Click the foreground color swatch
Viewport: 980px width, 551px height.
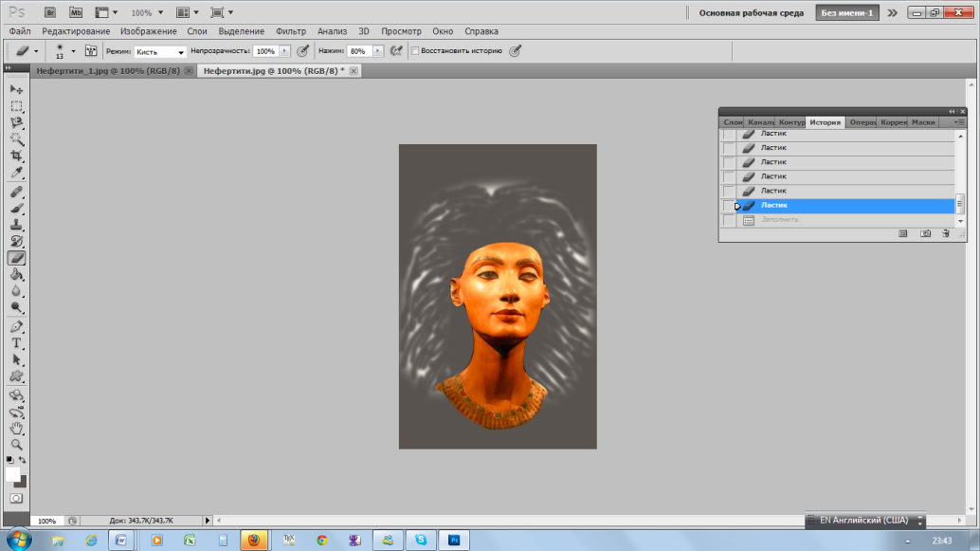point(12,475)
